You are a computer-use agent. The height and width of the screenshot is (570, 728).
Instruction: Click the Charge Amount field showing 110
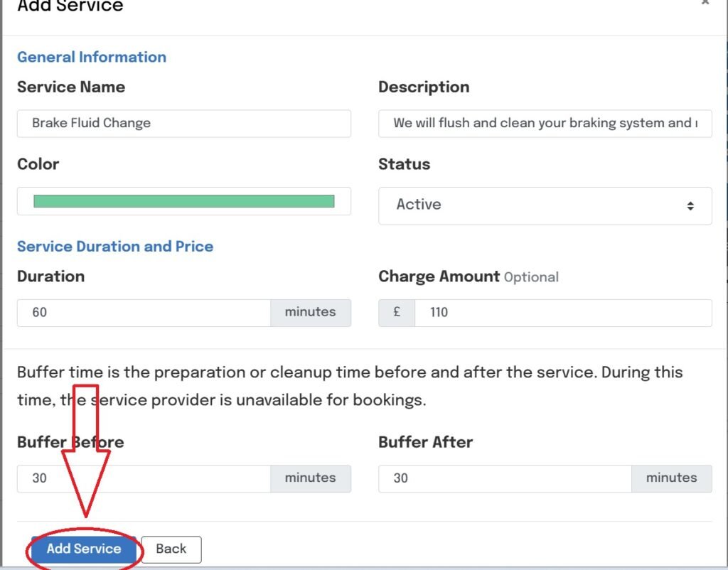(x=562, y=313)
